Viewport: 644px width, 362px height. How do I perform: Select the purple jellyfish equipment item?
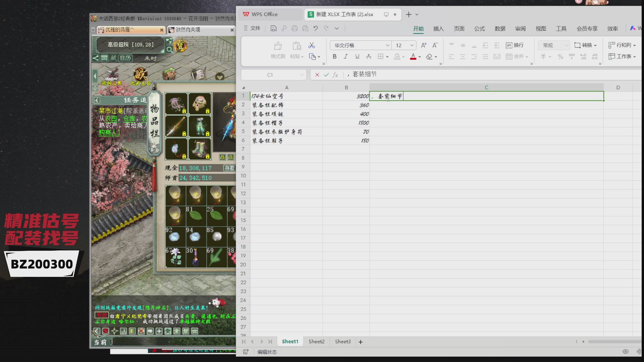point(176,104)
